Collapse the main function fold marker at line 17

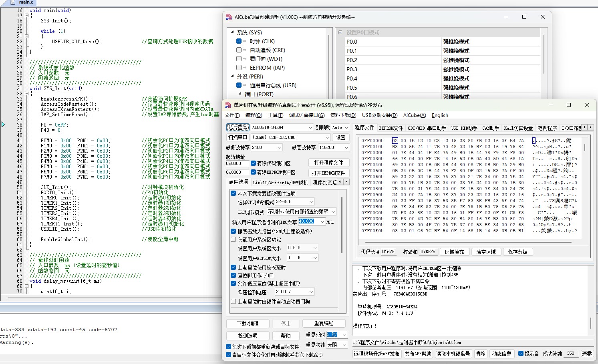pyautogui.click(x=26, y=16)
